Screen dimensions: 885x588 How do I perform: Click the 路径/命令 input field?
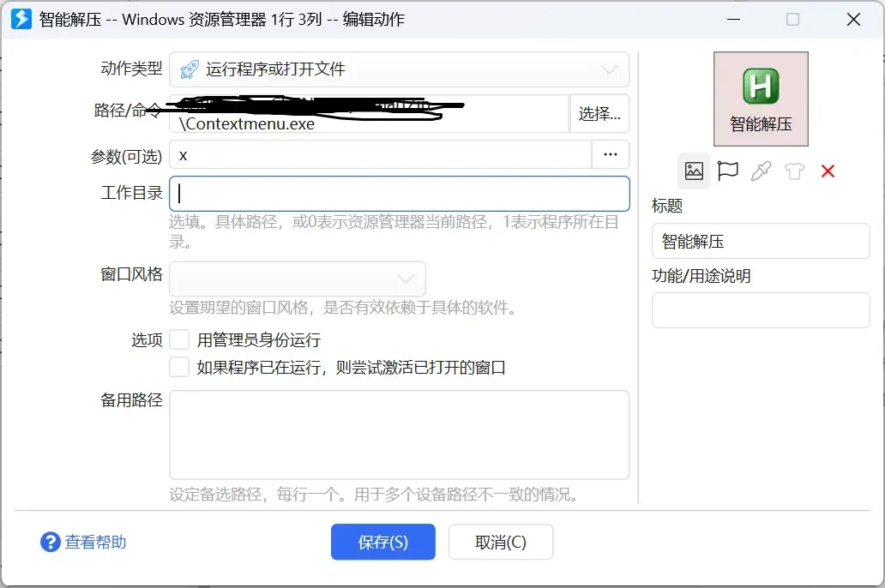click(369, 113)
